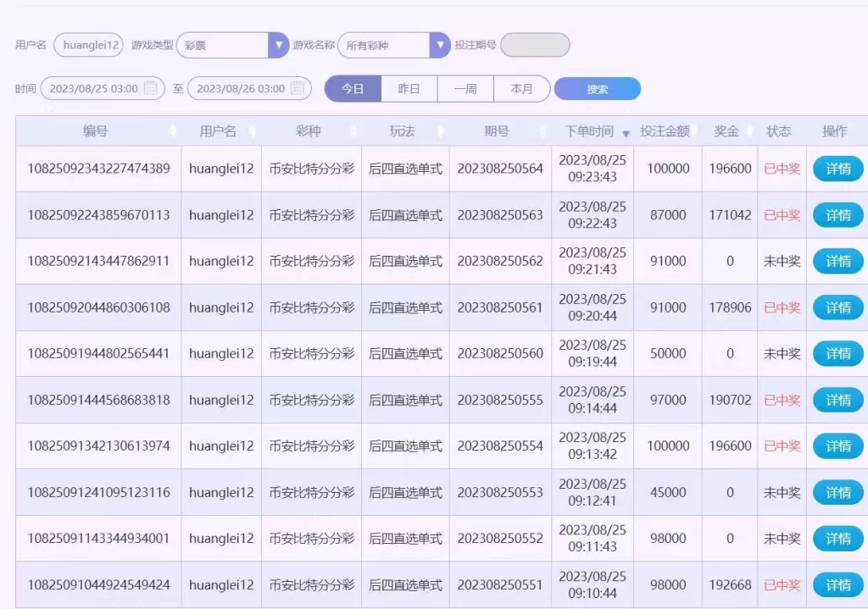This screenshot has height=609, width=868.
Task: Click the 用户名 input field huanglei12
Action: tap(88, 45)
